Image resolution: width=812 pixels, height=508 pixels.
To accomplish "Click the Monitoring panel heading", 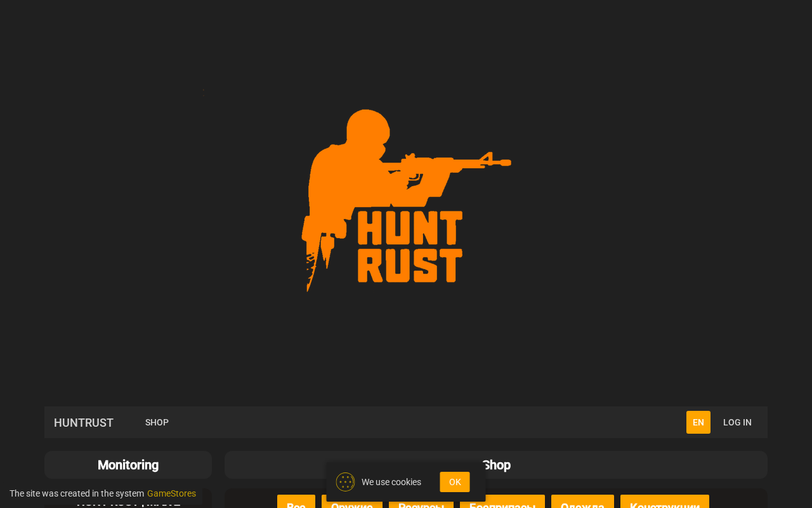I will pyautogui.click(x=128, y=465).
